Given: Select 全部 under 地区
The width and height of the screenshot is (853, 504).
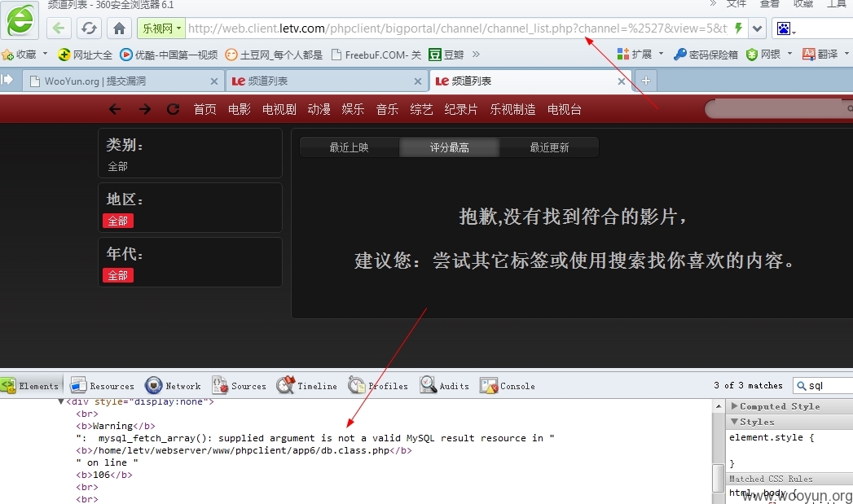Looking at the screenshot, I should coord(118,221).
